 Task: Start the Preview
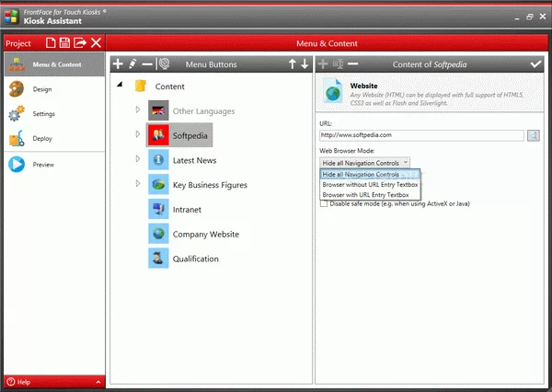coord(54,165)
